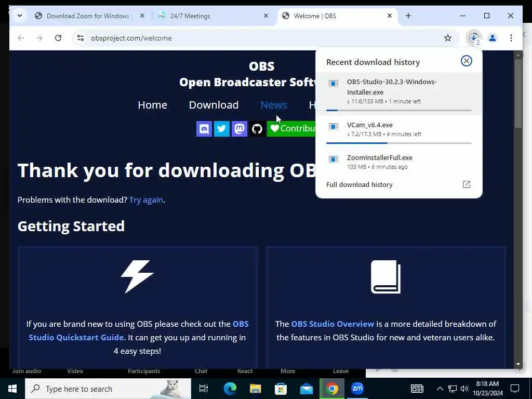Open a new browser tab

click(408, 16)
